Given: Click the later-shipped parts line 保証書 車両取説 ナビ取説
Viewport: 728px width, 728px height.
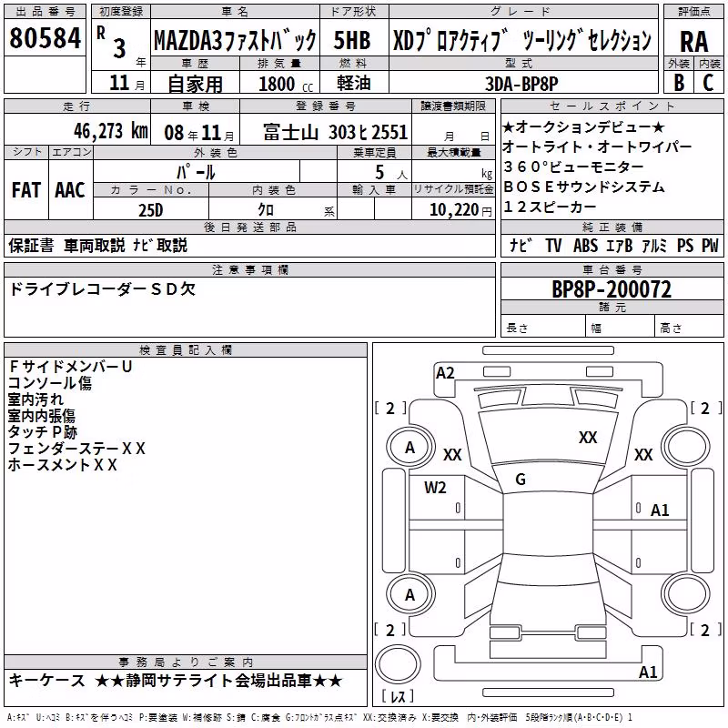Looking at the screenshot, I should (97, 245).
